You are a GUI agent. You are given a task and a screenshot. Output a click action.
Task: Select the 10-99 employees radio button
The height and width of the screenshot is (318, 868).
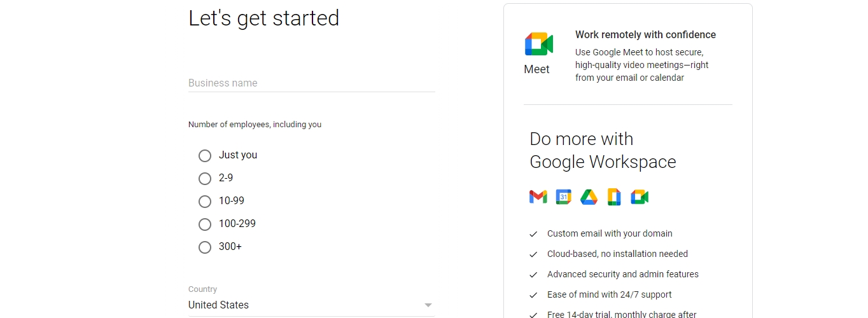[x=205, y=202]
